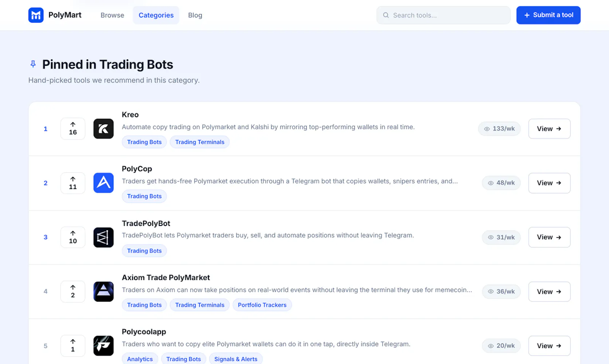Open the Axiom Trade PolyMarket logo
Viewport: 609px width, 364px height.
pos(104,292)
